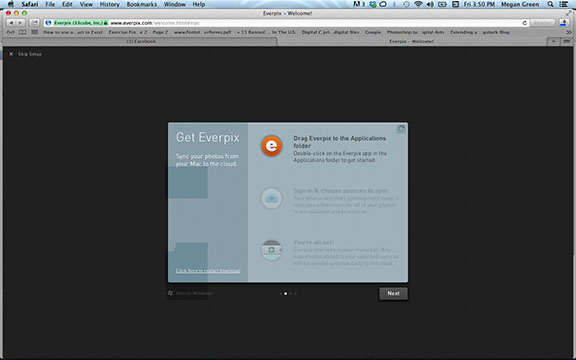This screenshot has height=360, width=576.
Task: Show Safari downloads list
Action: [564, 23]
